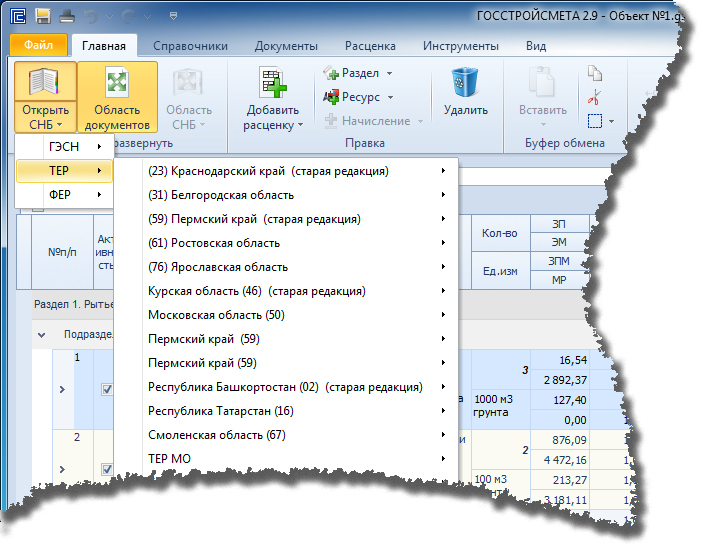Click the №п/п column header

point(62,252)
